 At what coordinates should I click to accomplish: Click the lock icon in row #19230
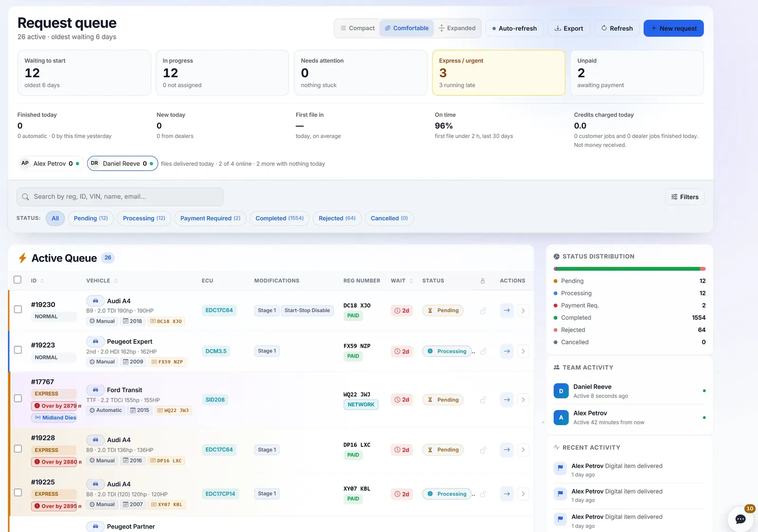point(483,311)
